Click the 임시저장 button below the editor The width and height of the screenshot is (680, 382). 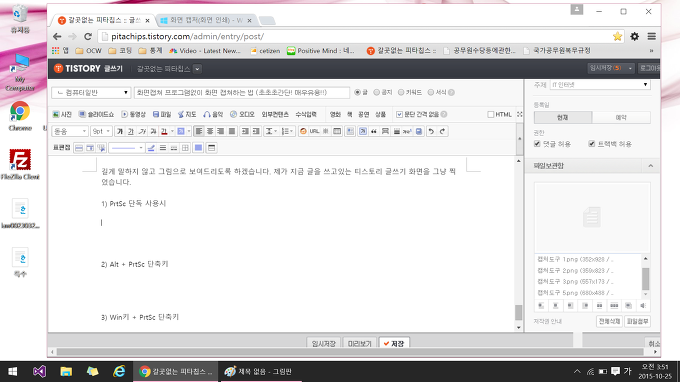324,343
